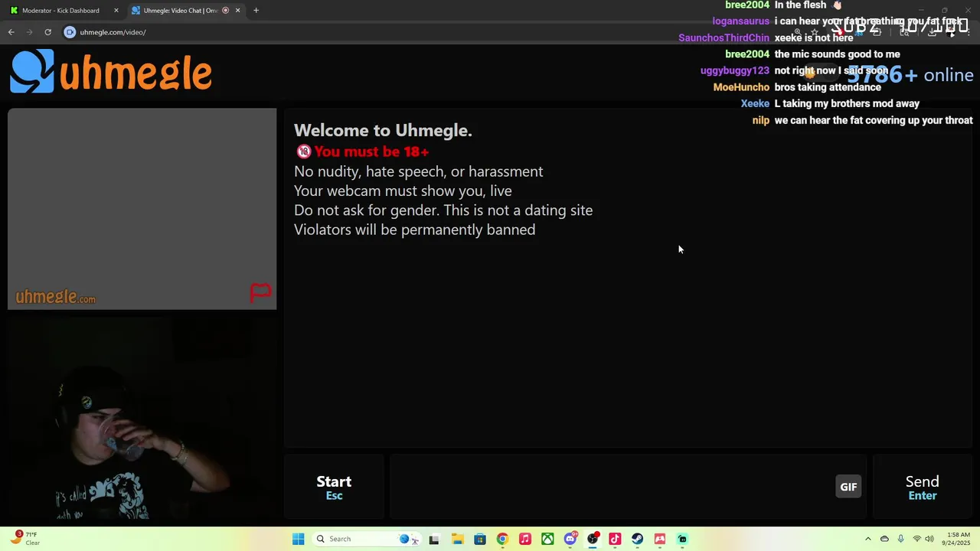Click the Send button
The image size is (980, 551).
tap(923, 487)
